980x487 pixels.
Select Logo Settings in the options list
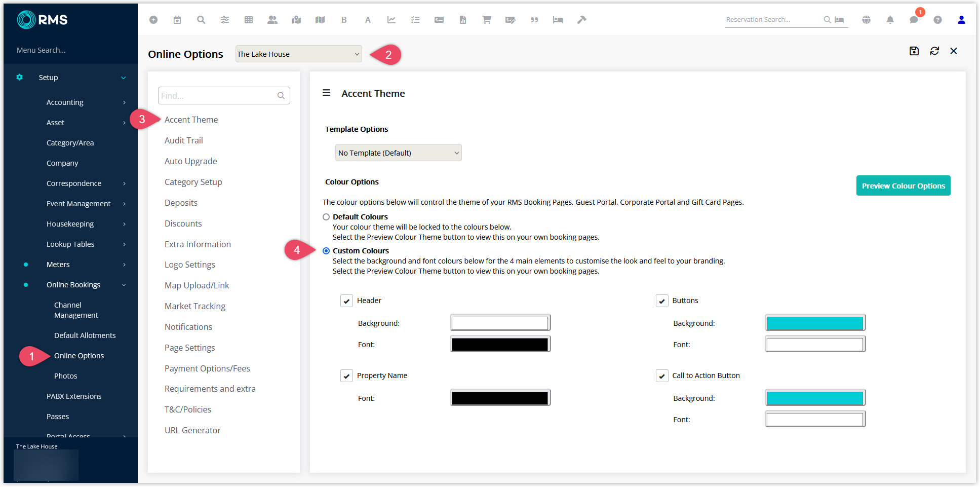tap(190, 265)
